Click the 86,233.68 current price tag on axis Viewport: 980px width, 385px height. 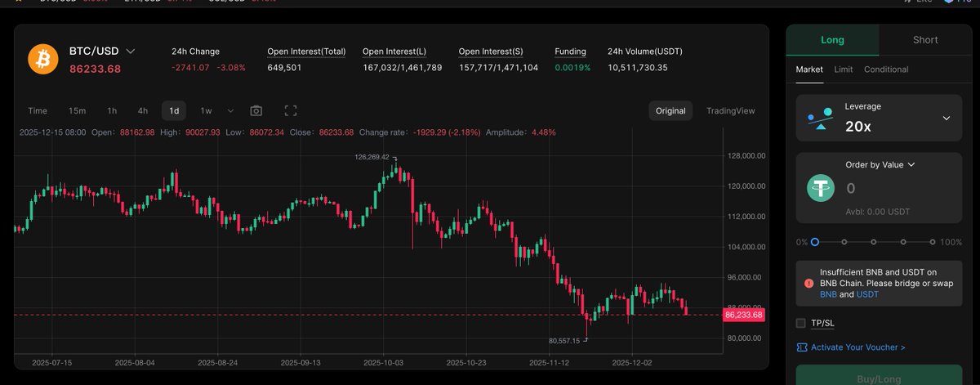(743, 315)
